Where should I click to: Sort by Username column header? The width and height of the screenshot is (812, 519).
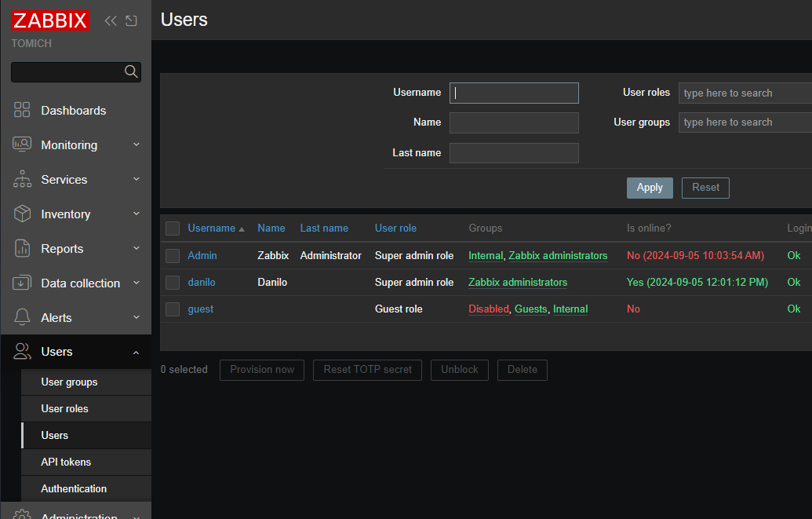click(x=211, y=228)
